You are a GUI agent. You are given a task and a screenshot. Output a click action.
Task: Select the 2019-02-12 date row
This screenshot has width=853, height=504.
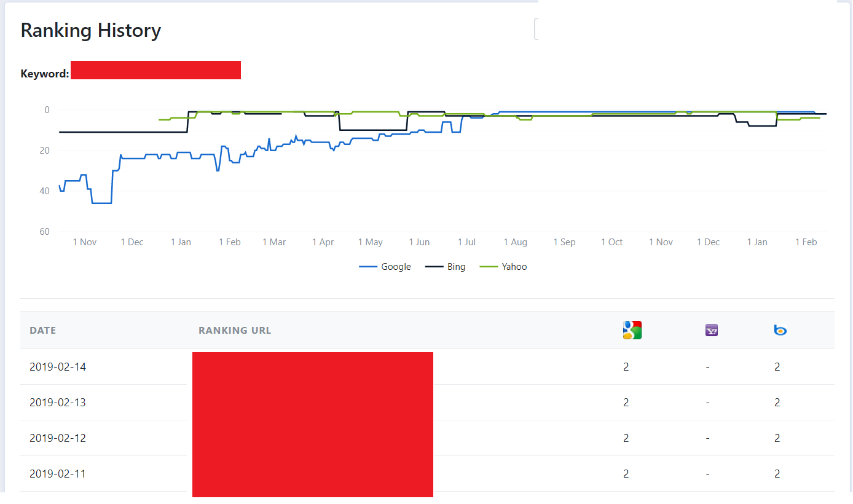(x=427, y=438)
